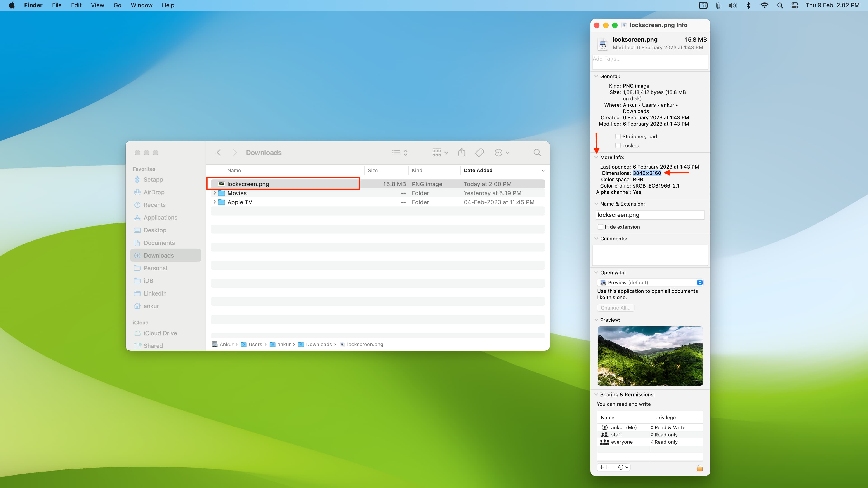Toggle the Locked checkbox
Viewport: 868px width, 488px height.
pos(618,145)
